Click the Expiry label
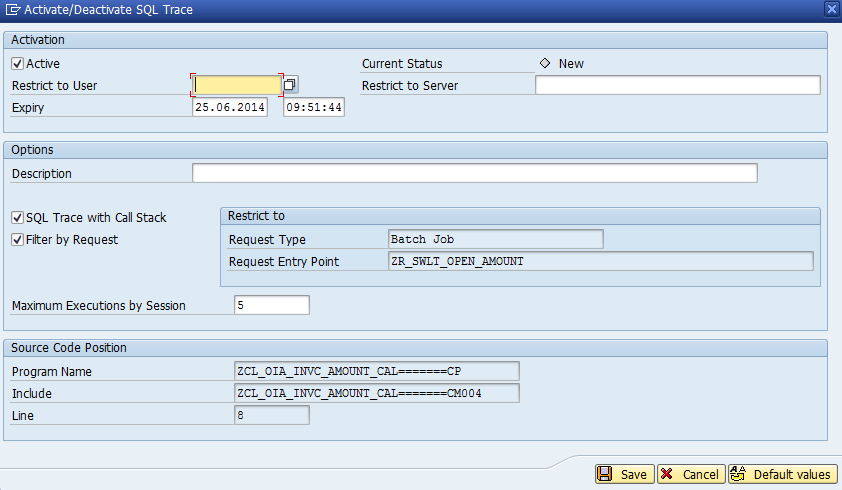Screen dimensions: 842x490 28,107
